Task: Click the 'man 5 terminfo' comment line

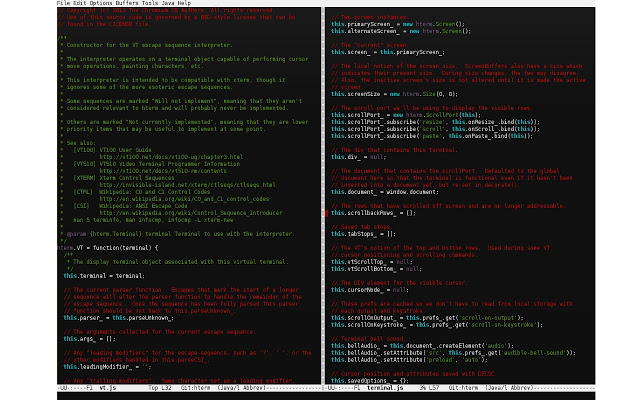Action: pos(153,220)
